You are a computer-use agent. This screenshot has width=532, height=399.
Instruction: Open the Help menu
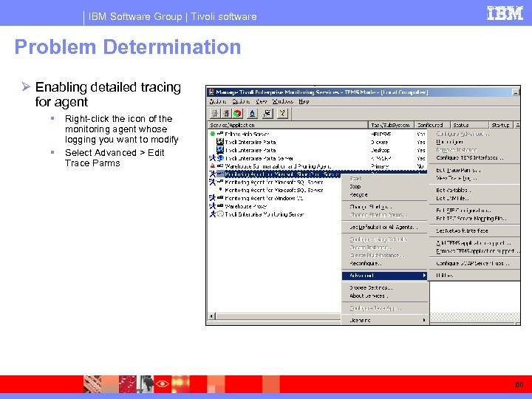pyautogui.click(x=304, y=101)
